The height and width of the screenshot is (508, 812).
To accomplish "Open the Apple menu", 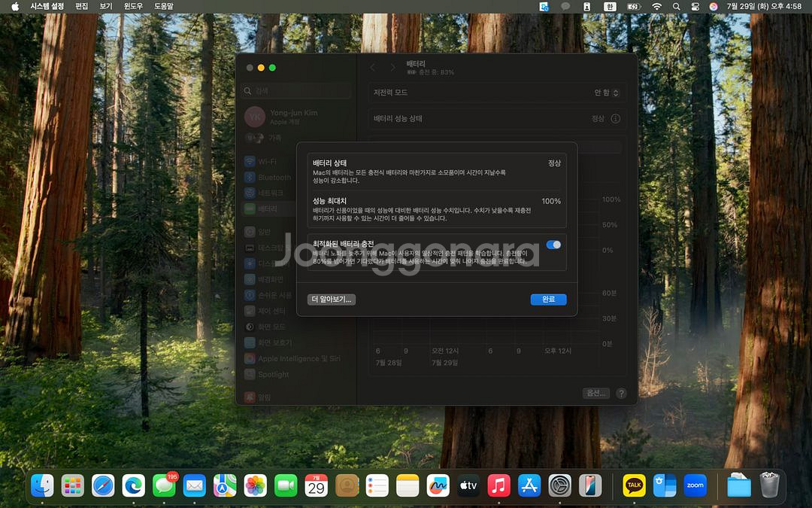I will pos(15,6).
